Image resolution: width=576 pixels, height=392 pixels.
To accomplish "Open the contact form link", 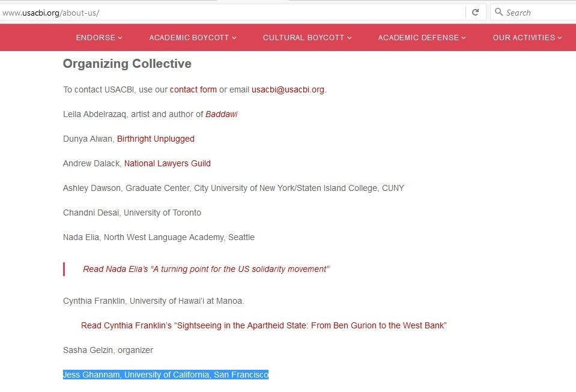I will pos(193,89).
